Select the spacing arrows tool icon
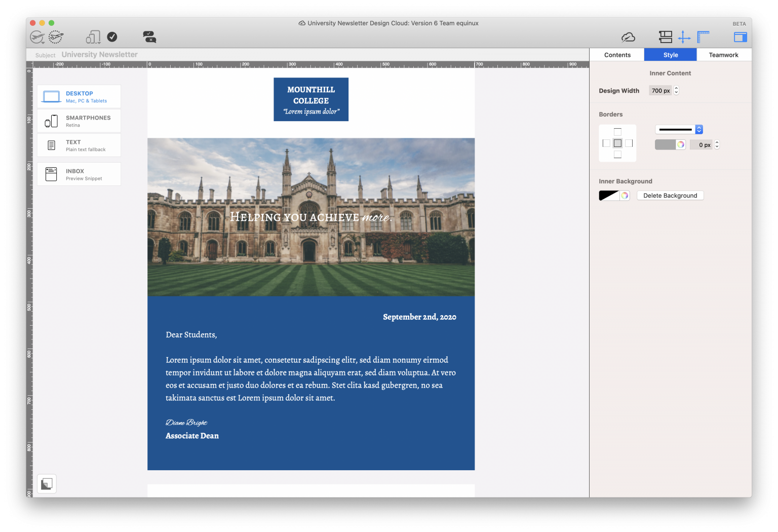778x532 pixels. [685, 36]
